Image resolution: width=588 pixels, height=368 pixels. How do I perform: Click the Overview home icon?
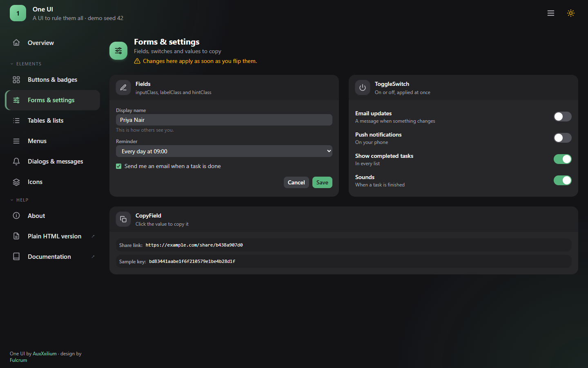click(x=16, y=43)
